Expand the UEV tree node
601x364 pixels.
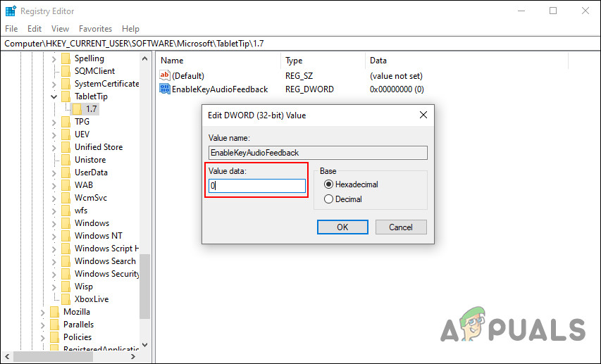pos(54,135)
